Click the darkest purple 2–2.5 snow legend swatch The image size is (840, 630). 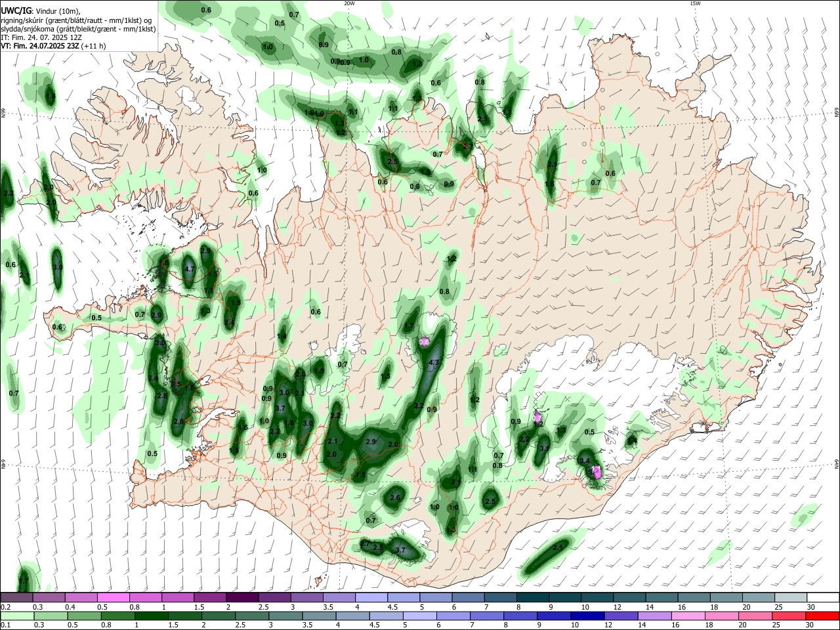point(241,597)
